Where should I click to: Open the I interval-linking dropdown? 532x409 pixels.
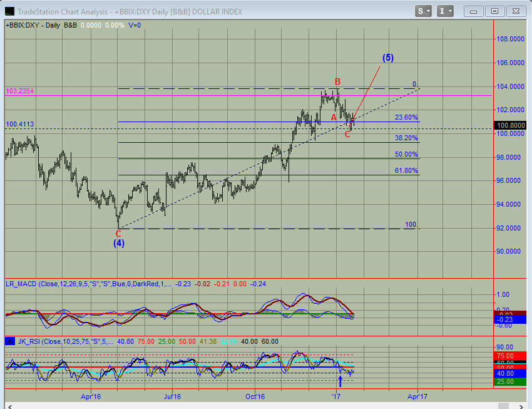click(445, 11)
